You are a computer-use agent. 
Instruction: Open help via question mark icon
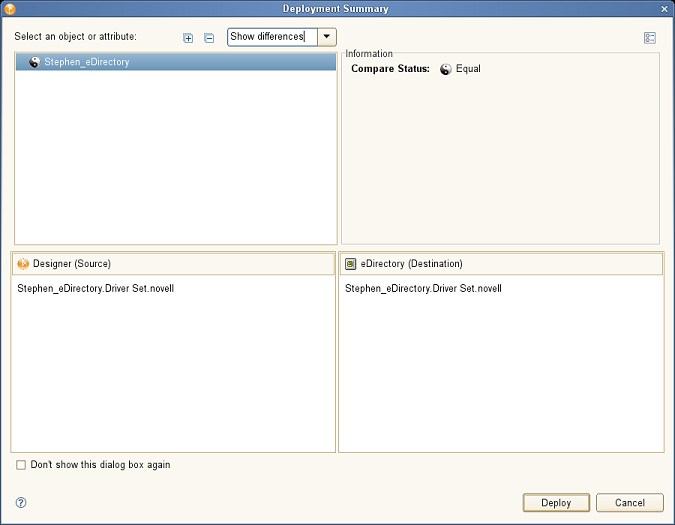point(21,503)
